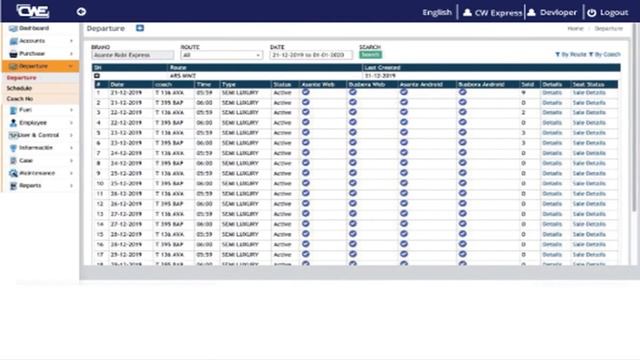This screenshot has width=640, height=360.
Task: Click row 1 Asante Web check icon
Action: [x=306, y=92]
